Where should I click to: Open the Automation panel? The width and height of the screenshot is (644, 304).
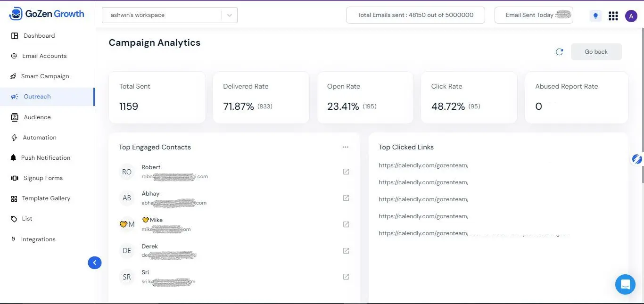39,137
